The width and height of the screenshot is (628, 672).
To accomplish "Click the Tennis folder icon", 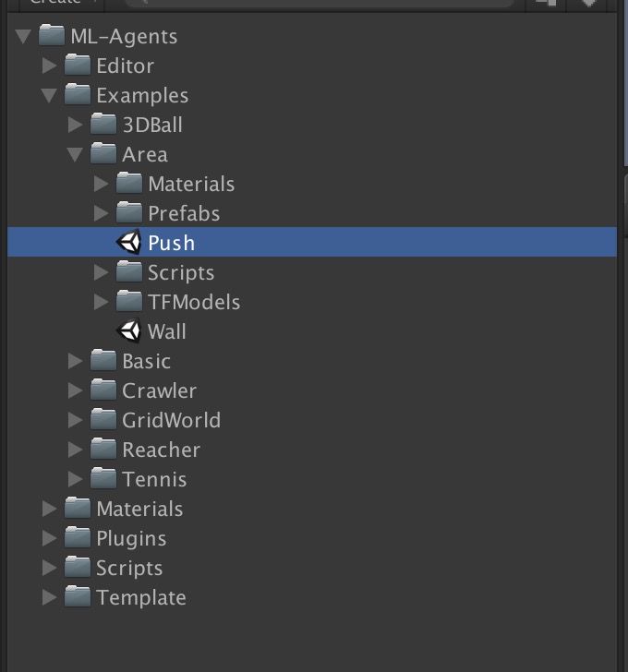I will coord(103,479).
